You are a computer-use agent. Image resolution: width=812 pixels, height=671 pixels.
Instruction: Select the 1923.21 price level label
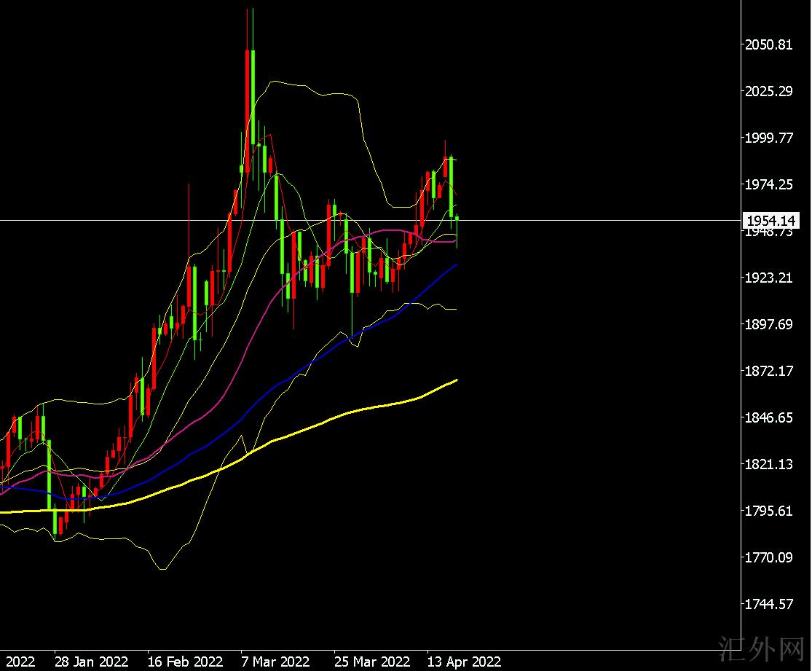768,278
